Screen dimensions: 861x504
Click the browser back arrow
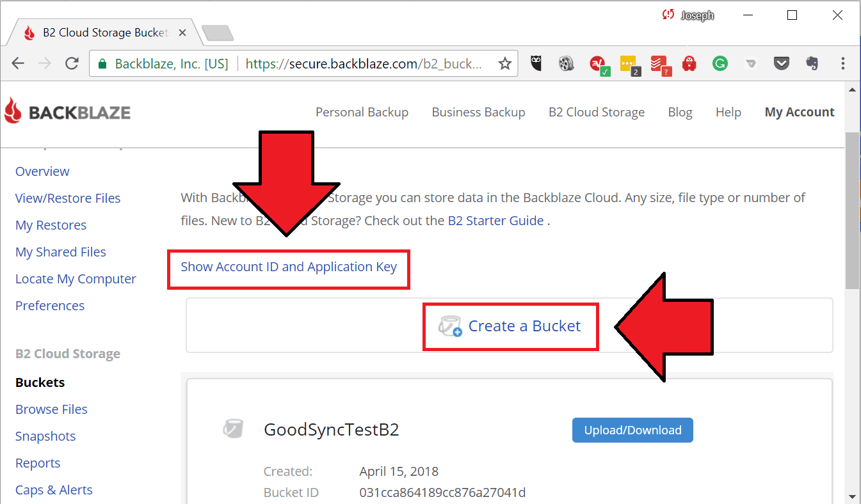tap(18, 63)
